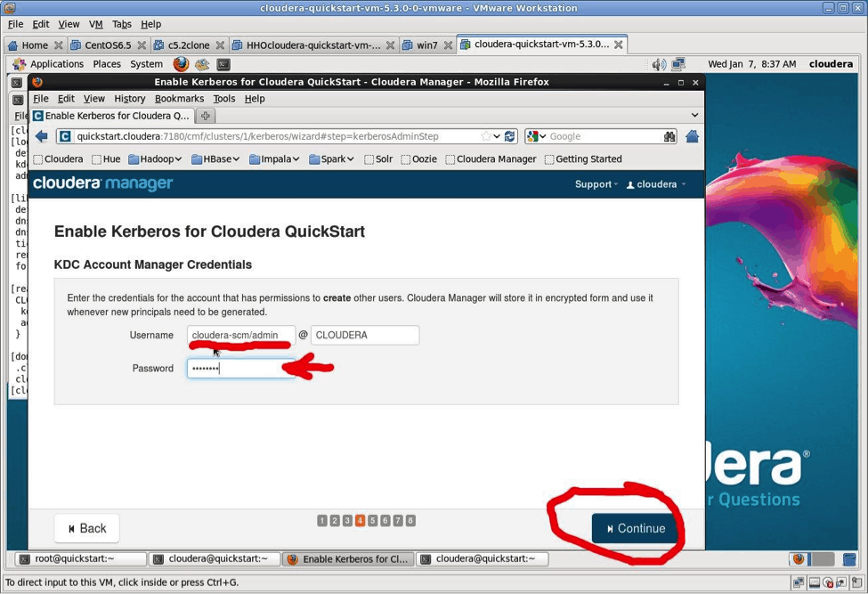Image resolution: width=868 pixels, height=594 pixels.
Task: Click the network connection tray icon
Action: (x=678, y=64)
